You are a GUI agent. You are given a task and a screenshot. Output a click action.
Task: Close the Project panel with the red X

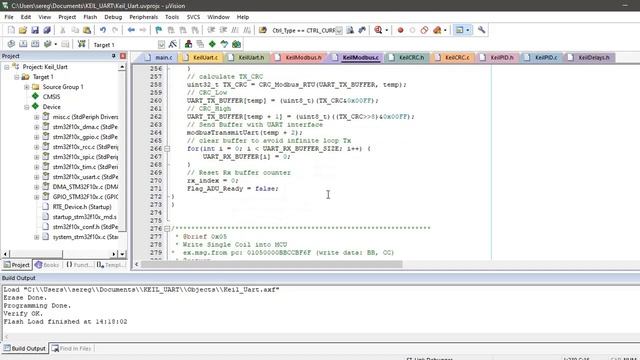(123, 56)
